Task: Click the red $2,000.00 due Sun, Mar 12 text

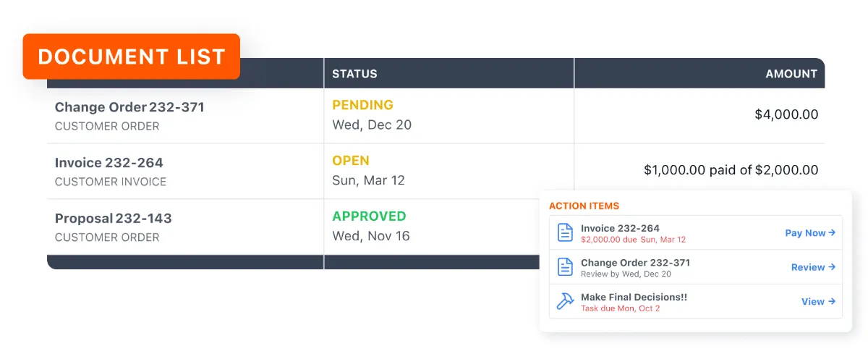Action: pyautogui.click(x=633, y=240)
